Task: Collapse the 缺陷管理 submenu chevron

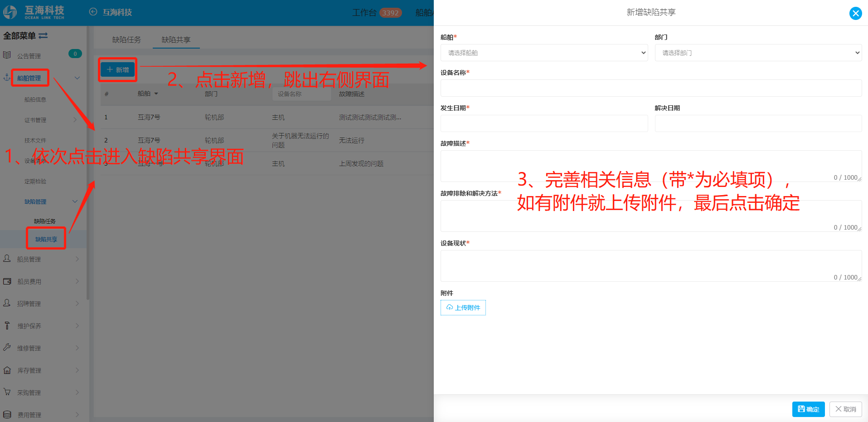Action: pos(75,201)
